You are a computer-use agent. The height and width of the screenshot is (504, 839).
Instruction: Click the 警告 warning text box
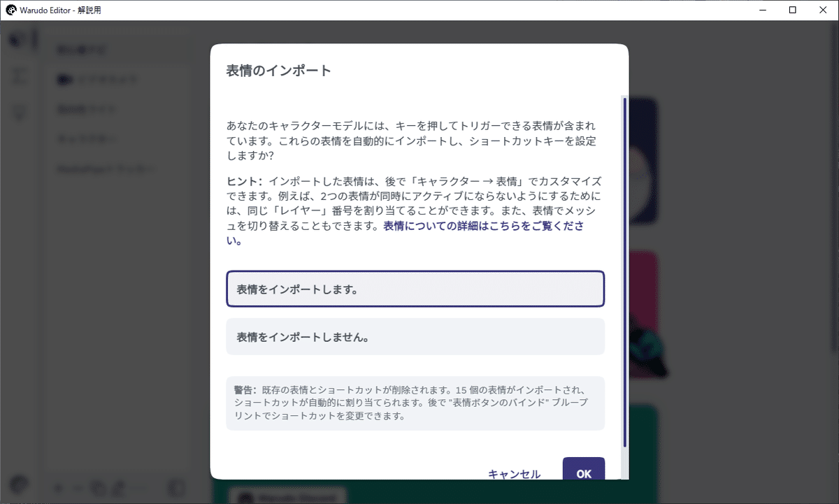(x=415, y=403)
